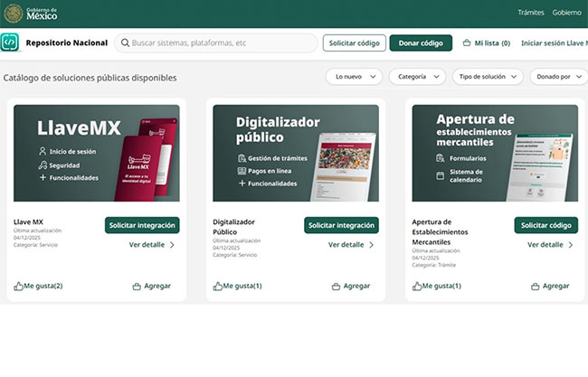Click the Mi lista basket icon
The width and height of the screenshot is (588, 377).
[467, 42]
